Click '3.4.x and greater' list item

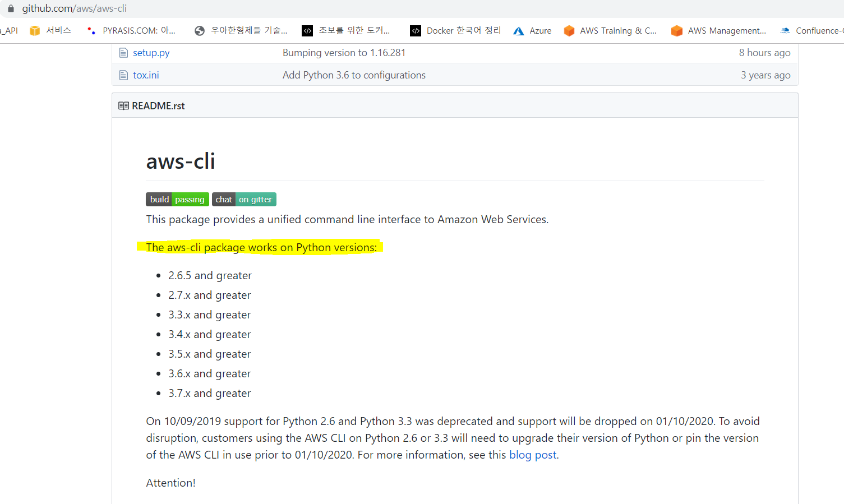[x=210, y=334]
